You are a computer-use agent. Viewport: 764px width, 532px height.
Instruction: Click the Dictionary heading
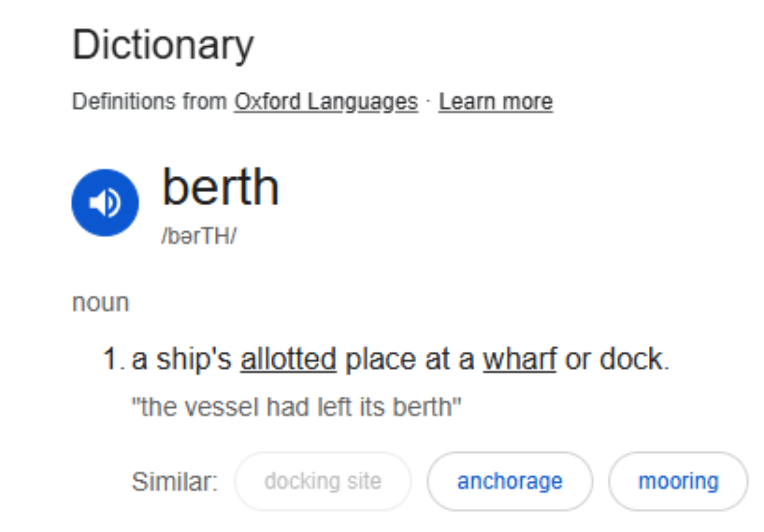(x=163, y=45)
